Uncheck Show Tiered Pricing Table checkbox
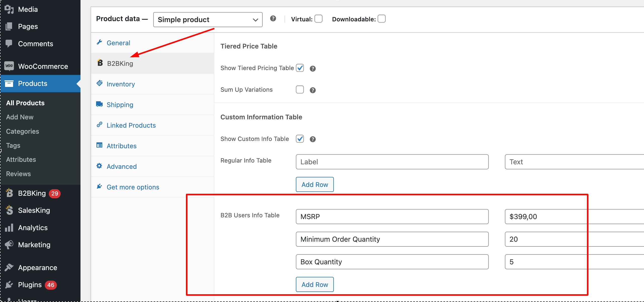Screen dimensions: 644x302 click(300, 68)
